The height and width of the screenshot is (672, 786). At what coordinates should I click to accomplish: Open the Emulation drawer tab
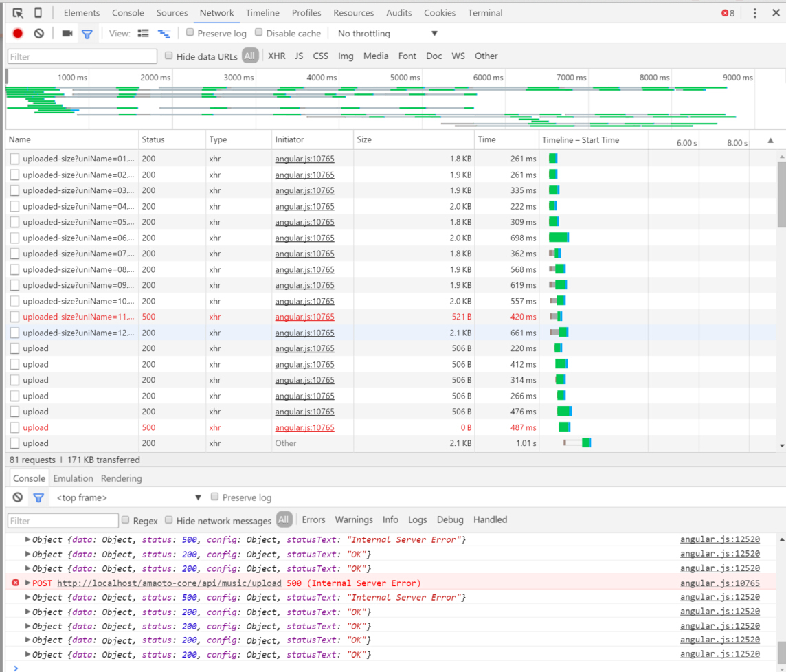[x=73, y=478]
